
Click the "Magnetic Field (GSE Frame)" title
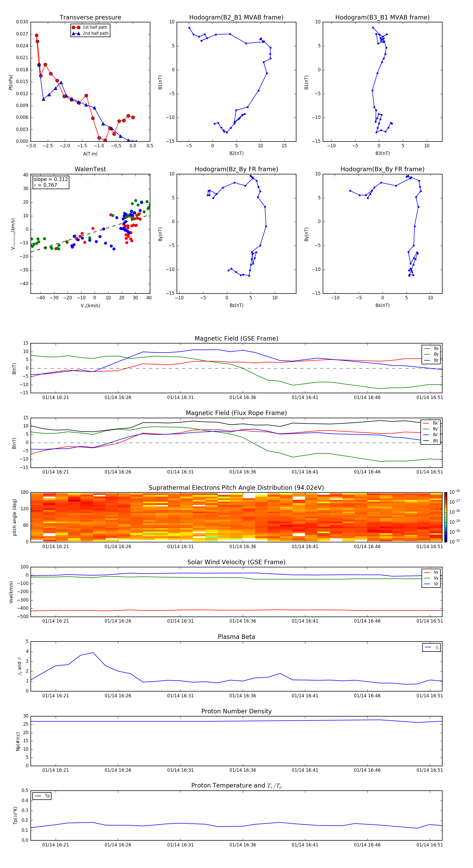[x=236, y=339]
